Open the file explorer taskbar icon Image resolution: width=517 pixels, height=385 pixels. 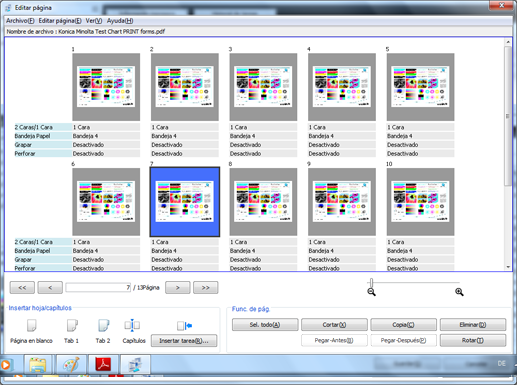coord(38,364)
